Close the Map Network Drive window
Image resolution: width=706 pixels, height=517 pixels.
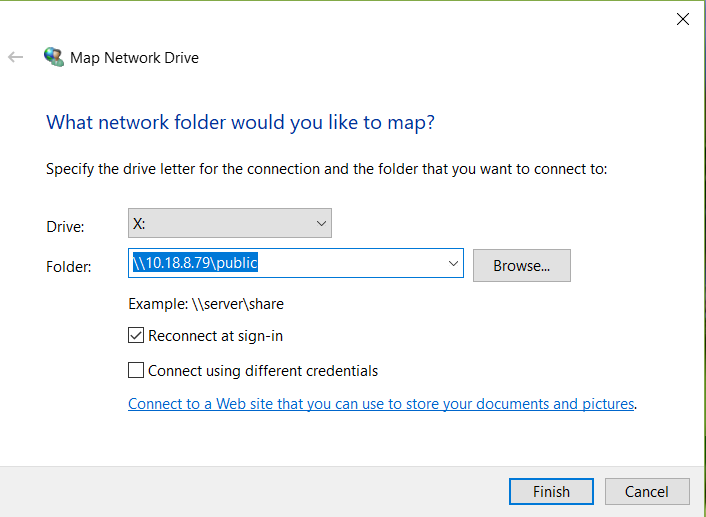(683, 19)
